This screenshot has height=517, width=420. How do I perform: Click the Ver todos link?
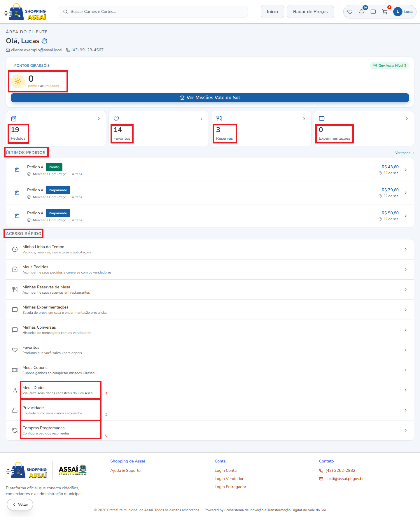pos(405,153)
